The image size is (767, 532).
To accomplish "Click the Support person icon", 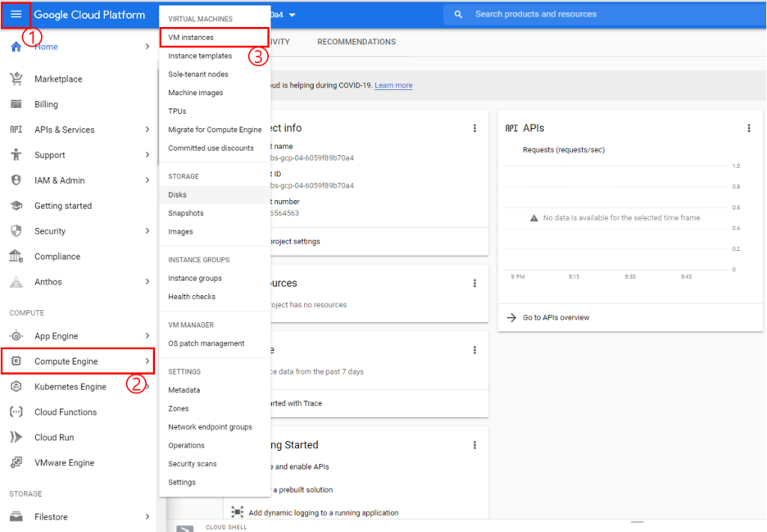I will (x=16, y=155).
